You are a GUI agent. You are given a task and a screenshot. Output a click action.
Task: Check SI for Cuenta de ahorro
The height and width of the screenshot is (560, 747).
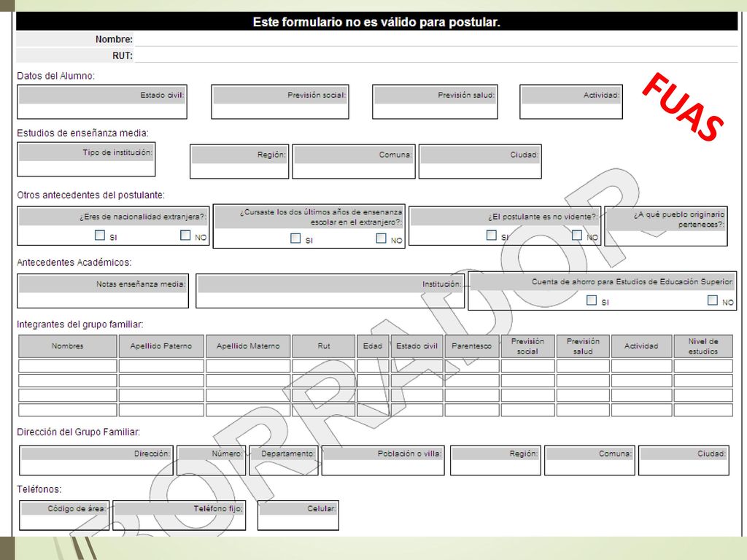coord(592,300)
